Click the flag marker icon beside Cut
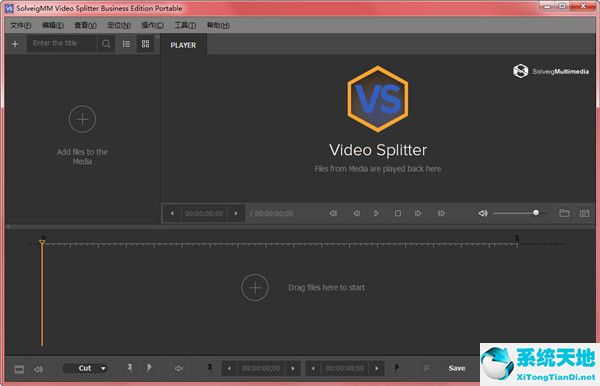 click(149, 368)
